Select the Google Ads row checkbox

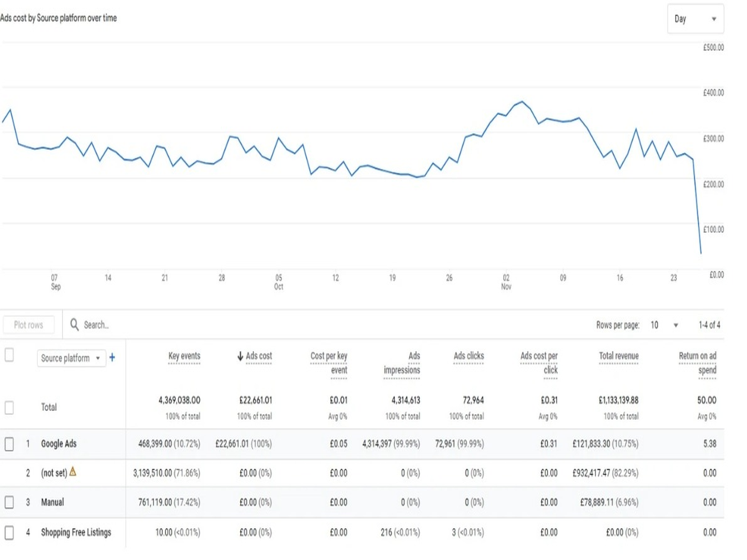9,444
